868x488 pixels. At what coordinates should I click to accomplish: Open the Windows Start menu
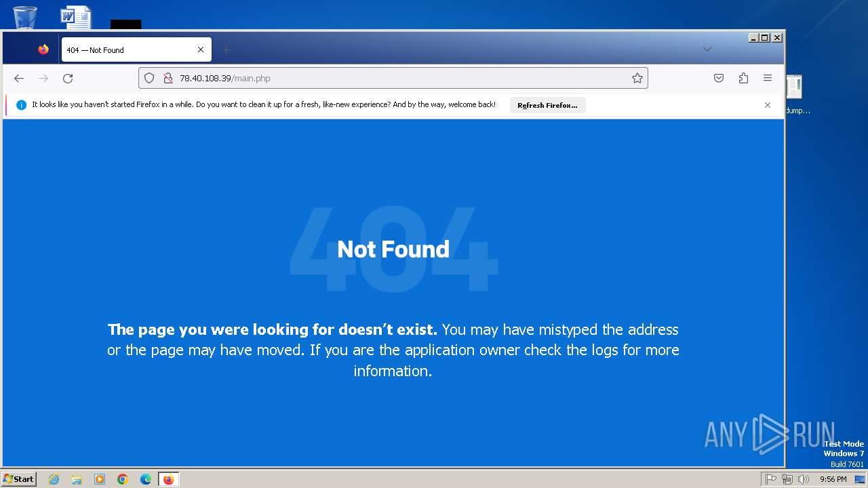pyautogui.click(x=19, y=479)
